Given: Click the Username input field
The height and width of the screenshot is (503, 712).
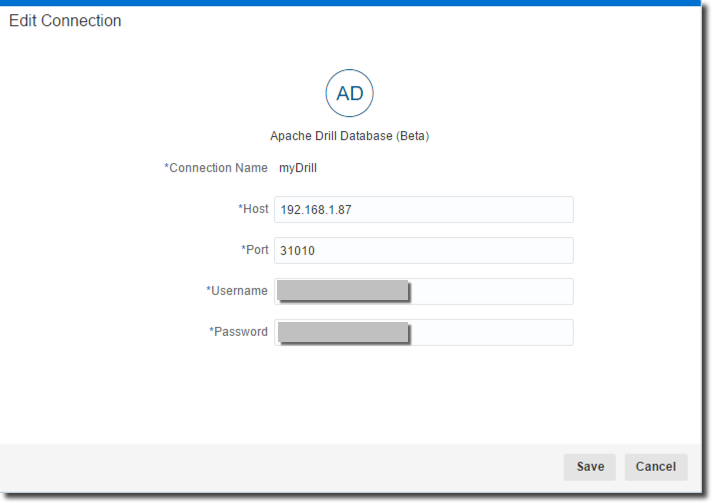Looking at the screenshot, I should (424, 291).
